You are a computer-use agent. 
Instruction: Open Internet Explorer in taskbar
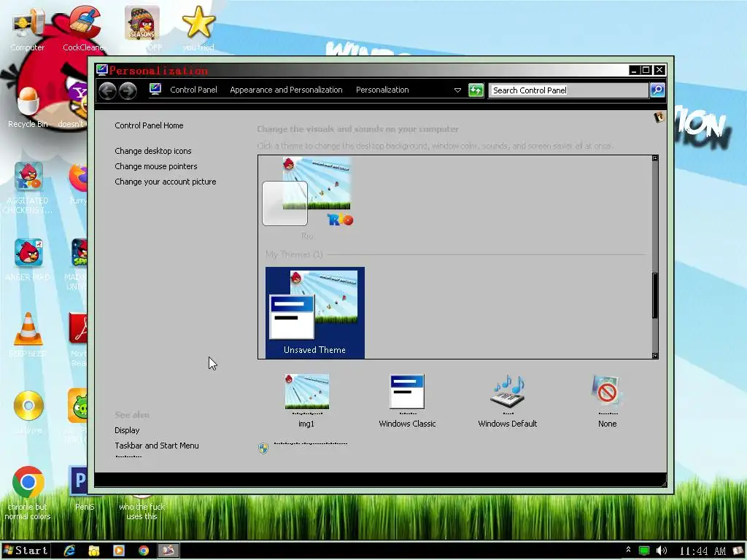point(70,551)
